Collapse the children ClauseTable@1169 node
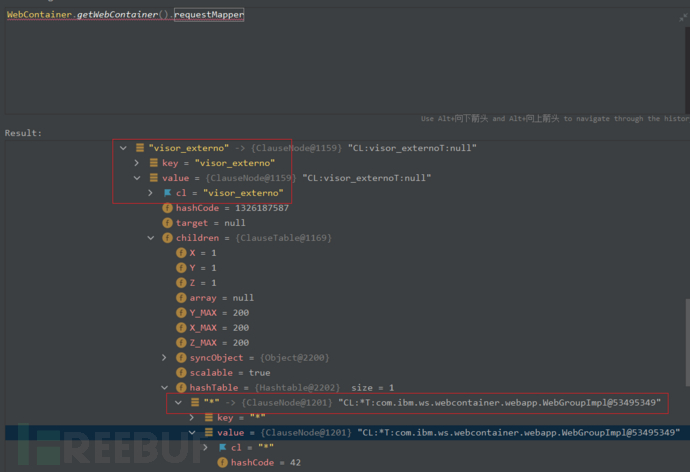Image resolution: width=690 pixels, height=472 pixels. [x=151, y=238]
